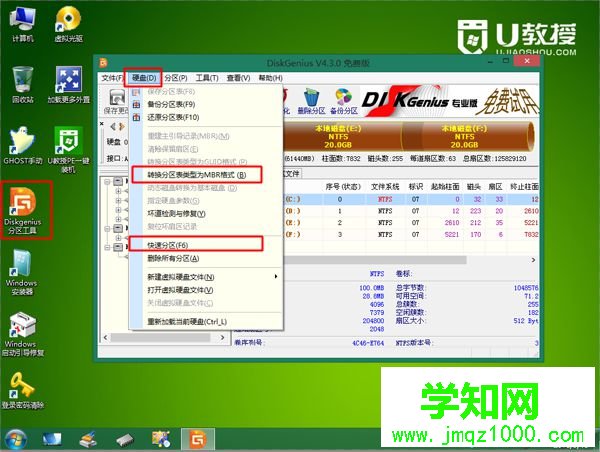Screen dimensions: 600x452
Task: Select the 虚拟光驱 desktop icon
Action: pos(68,24)
